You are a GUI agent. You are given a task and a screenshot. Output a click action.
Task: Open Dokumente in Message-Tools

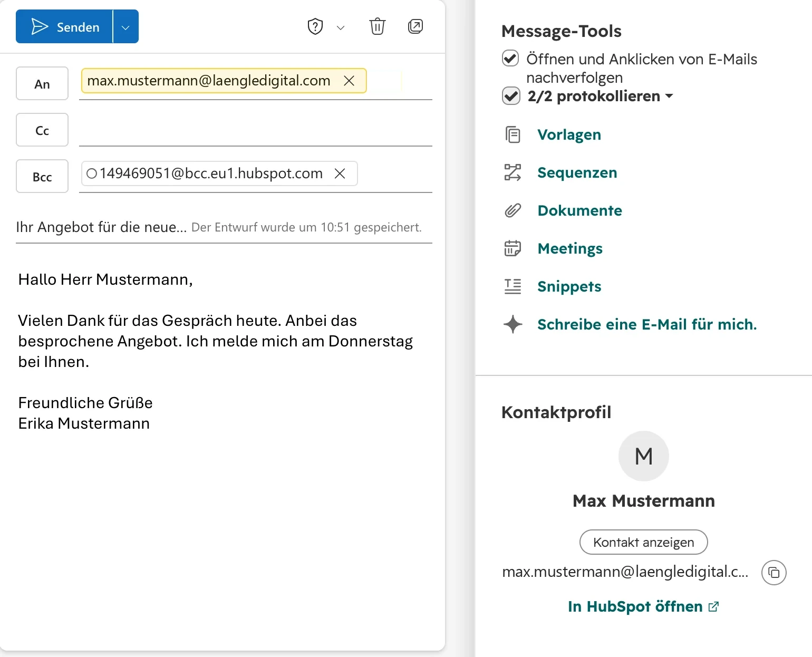tap(579, 210)
